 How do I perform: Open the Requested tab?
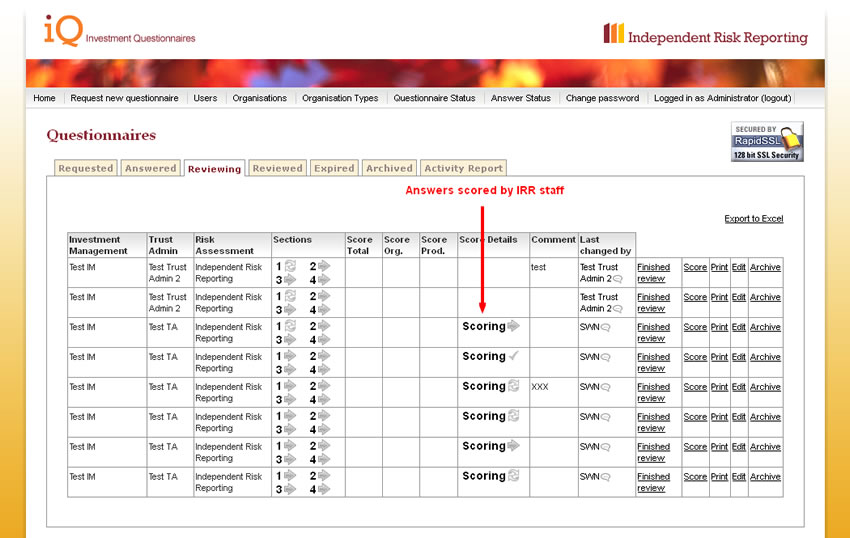coord(85,168)
